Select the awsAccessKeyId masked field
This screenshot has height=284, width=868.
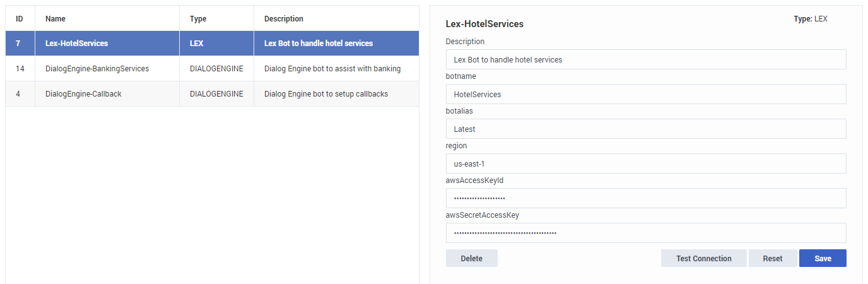tap(646, 198)
